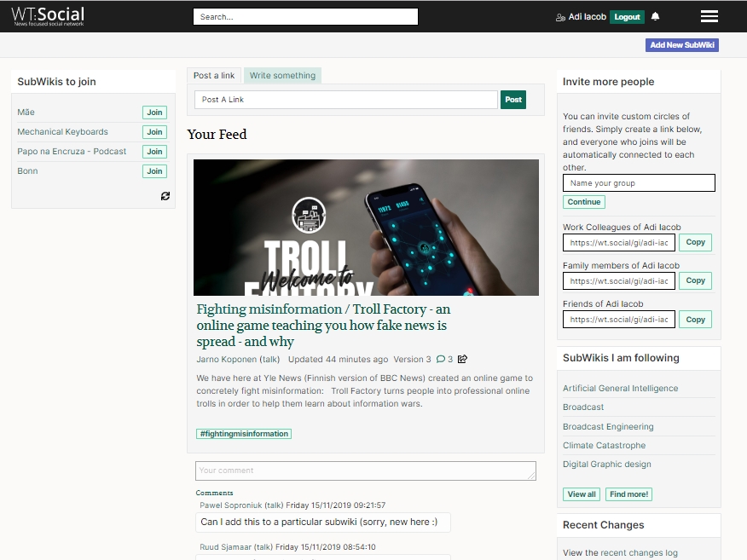This screenshot has width=747, height=560.
Task: Open the Bonn SubWiki link
Action: (x=27, y=171)
